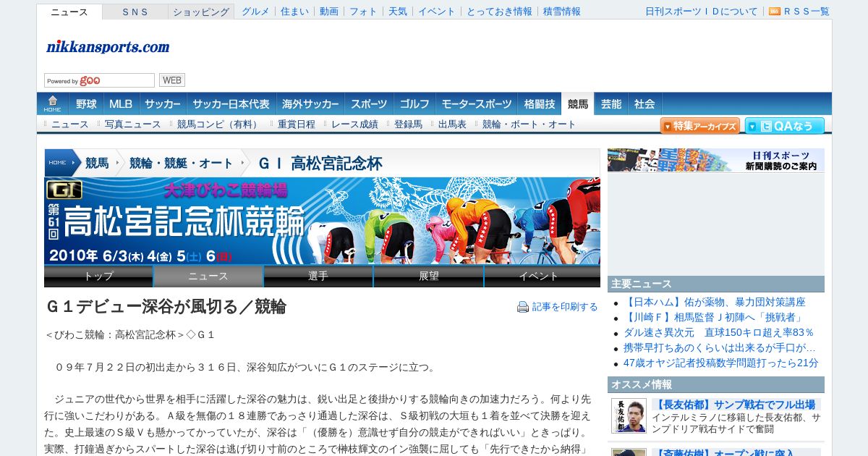Viewport: 868px width, 456px height.
Task: Switch to the トップ tab
Action: pyautogui.click(x=98, y=276)
